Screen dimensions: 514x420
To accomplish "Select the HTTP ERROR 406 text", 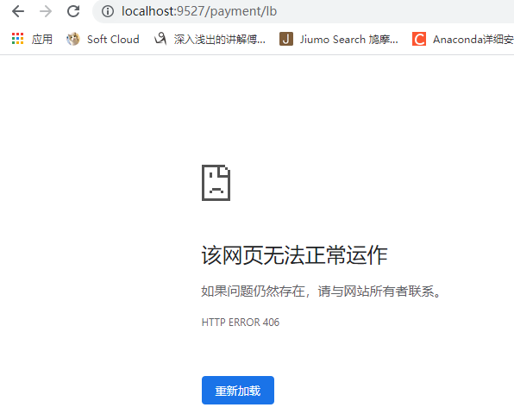I will click(x=241, y=323).
